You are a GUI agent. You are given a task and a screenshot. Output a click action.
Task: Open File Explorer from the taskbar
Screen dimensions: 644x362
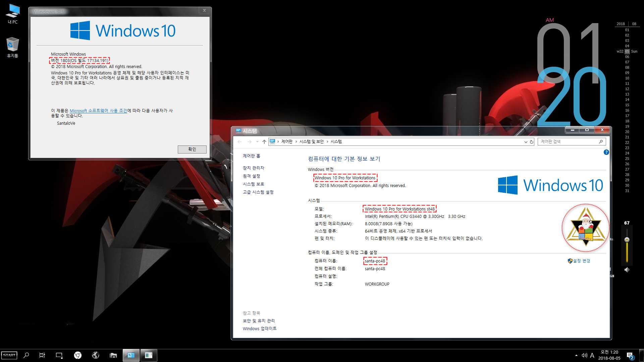click(113, 355)
